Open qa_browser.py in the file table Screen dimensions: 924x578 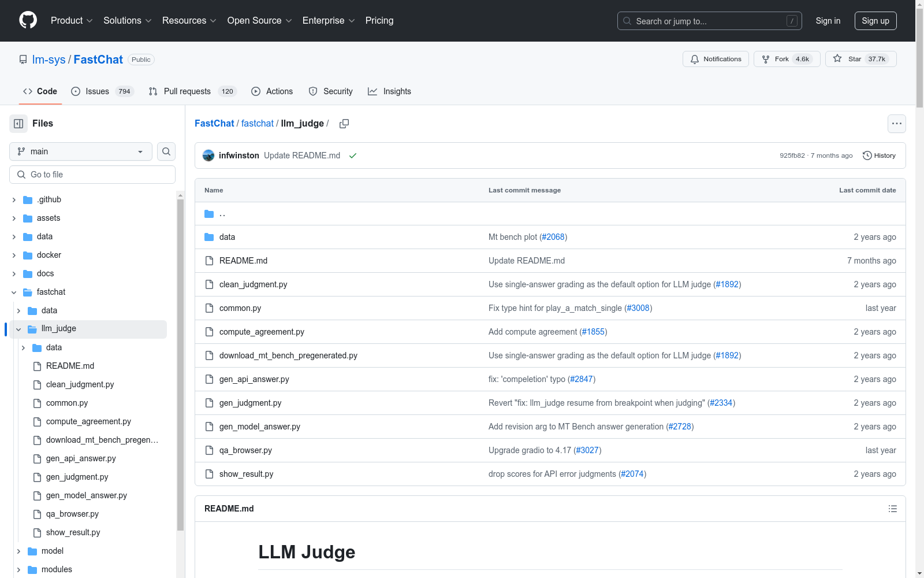click(x=245, y=450)
